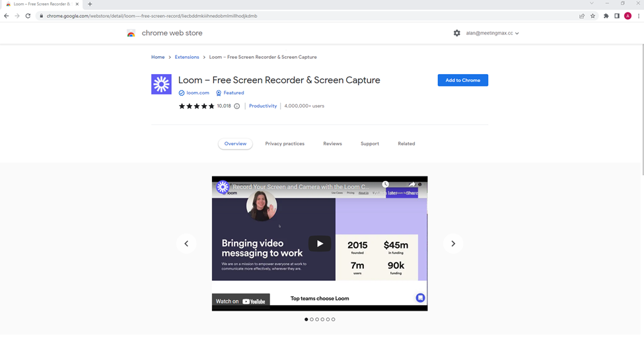Open the Productivity category link
Screen dimensions: 644x345
[x=263, y=106]
